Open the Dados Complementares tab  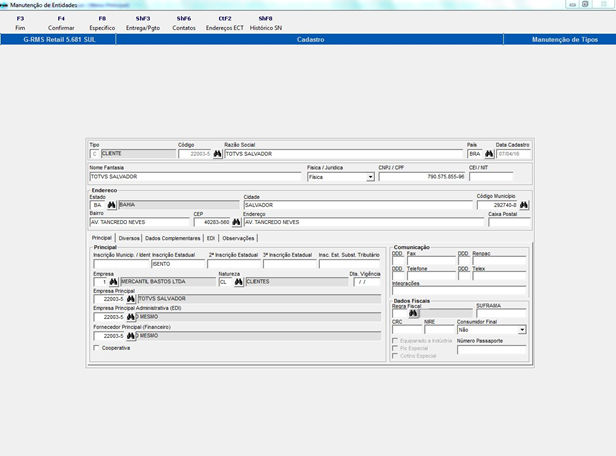coord(172,238)
